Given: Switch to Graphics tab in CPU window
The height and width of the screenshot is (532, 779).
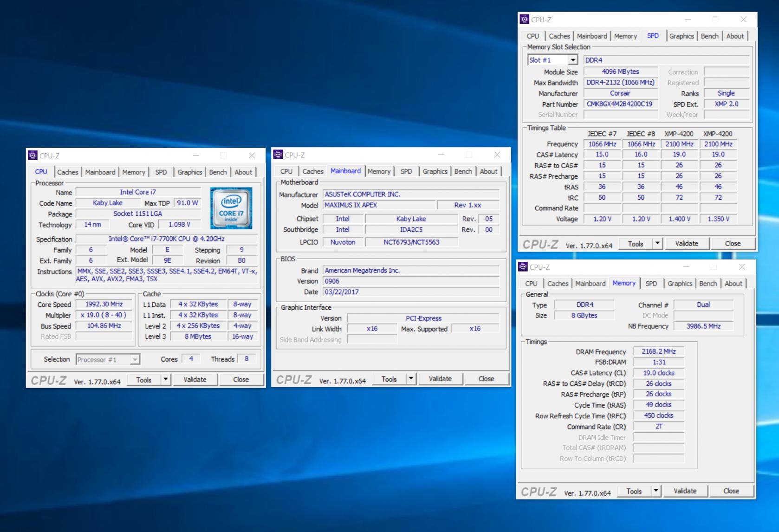Looking at the screenshot, I should 190,172.
